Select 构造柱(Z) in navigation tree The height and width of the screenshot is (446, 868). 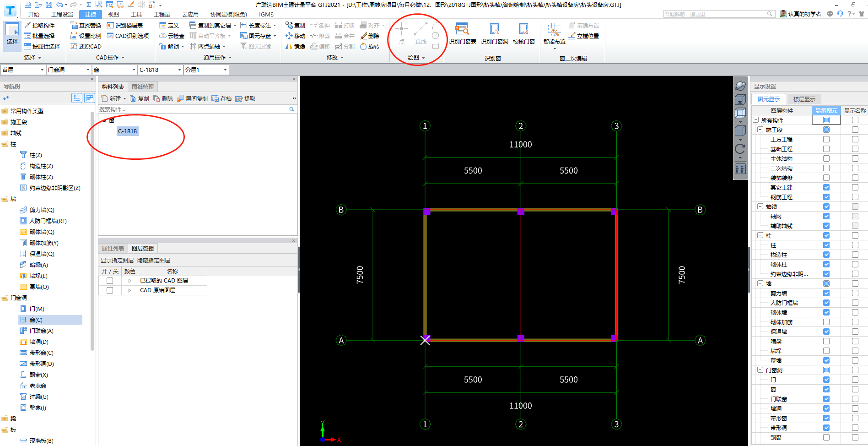click(37, 166)
